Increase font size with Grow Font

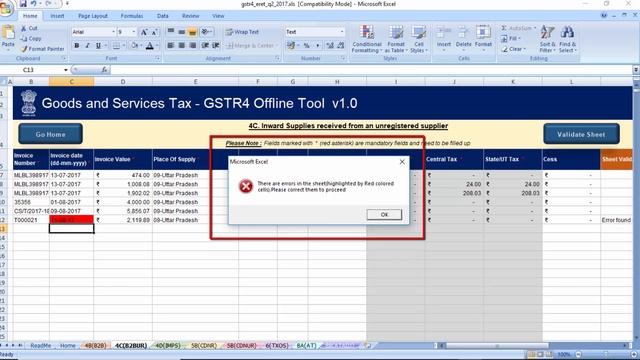pos(144,32)
